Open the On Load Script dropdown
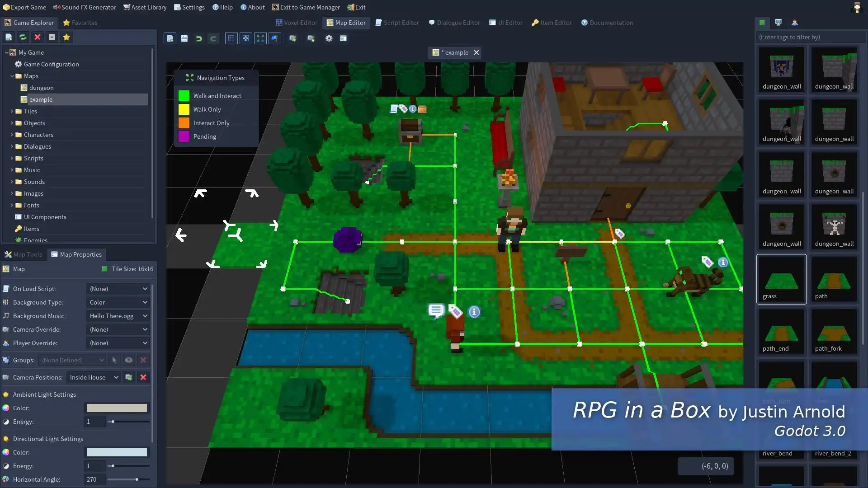The width and height of the screenshot is (868, 488). [118, 288]
